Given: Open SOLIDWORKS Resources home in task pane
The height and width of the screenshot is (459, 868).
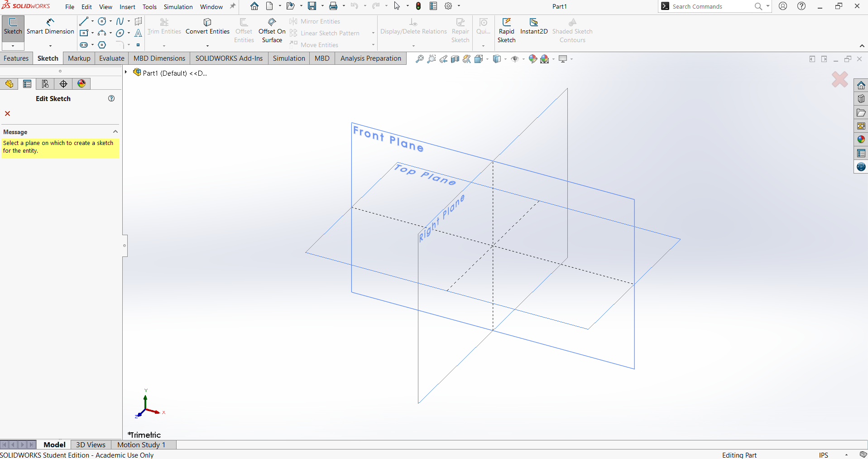Looking at the screenshot, I should click(x=861, y=86).
